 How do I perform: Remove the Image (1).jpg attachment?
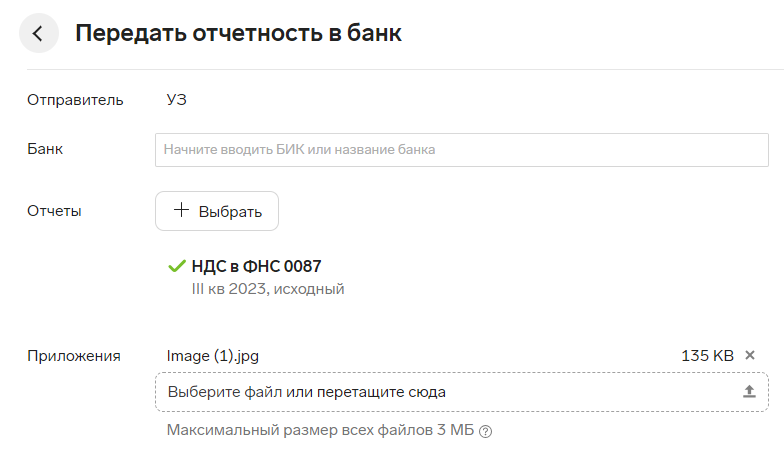click(x=750, y=356)
